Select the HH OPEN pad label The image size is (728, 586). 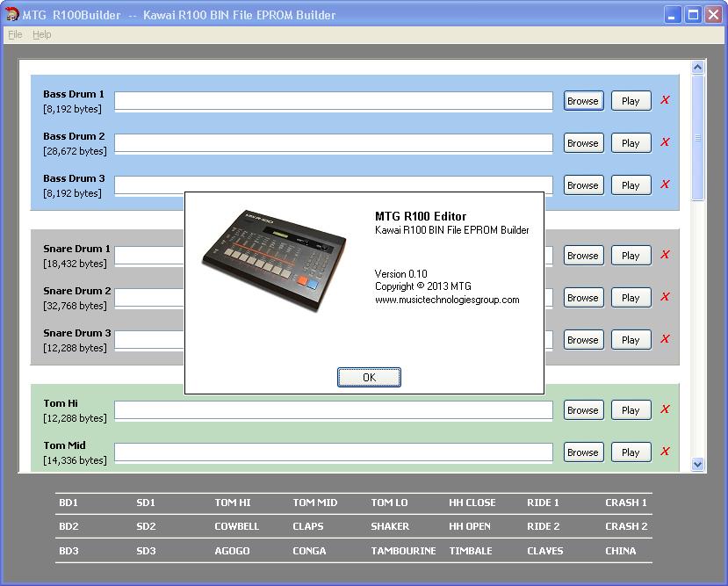coord(470,526)
